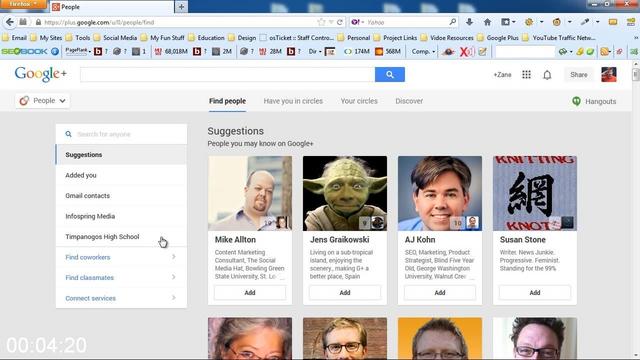Viewport: 640px width, 360px height.
Task: Expand Find coworkers chevron
Action: point(174,257)
